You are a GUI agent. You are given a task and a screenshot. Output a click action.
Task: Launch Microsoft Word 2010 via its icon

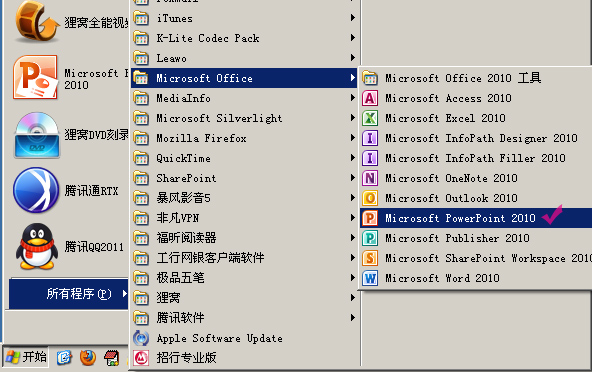coord(370,278)
